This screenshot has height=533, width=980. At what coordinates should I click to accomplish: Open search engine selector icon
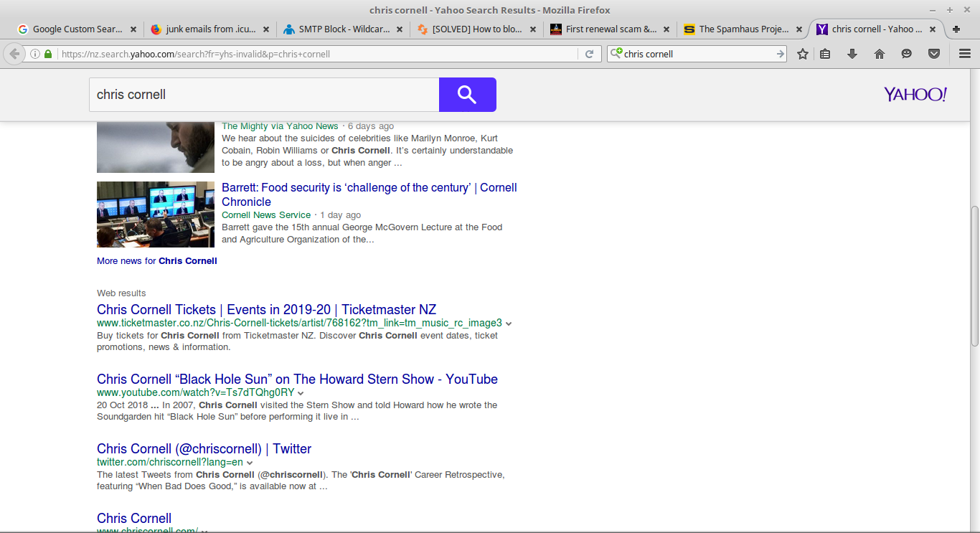coord(616,53)
